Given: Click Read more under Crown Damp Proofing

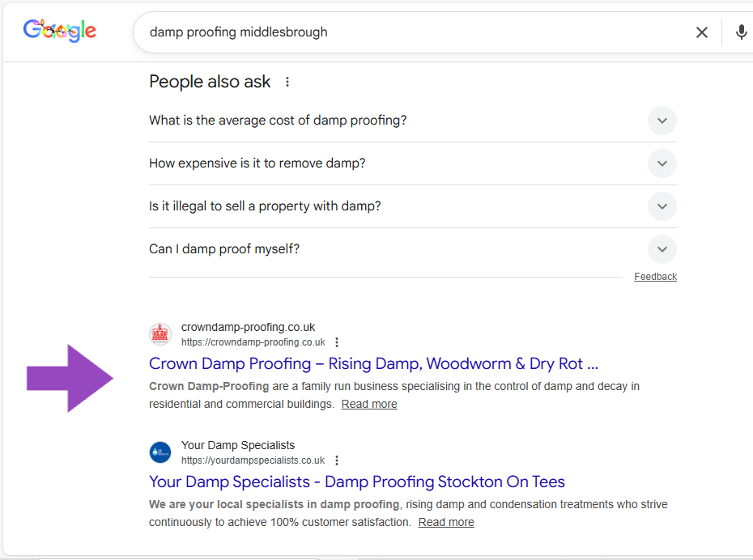Looking at the screenshot, I should click(369, 404).
